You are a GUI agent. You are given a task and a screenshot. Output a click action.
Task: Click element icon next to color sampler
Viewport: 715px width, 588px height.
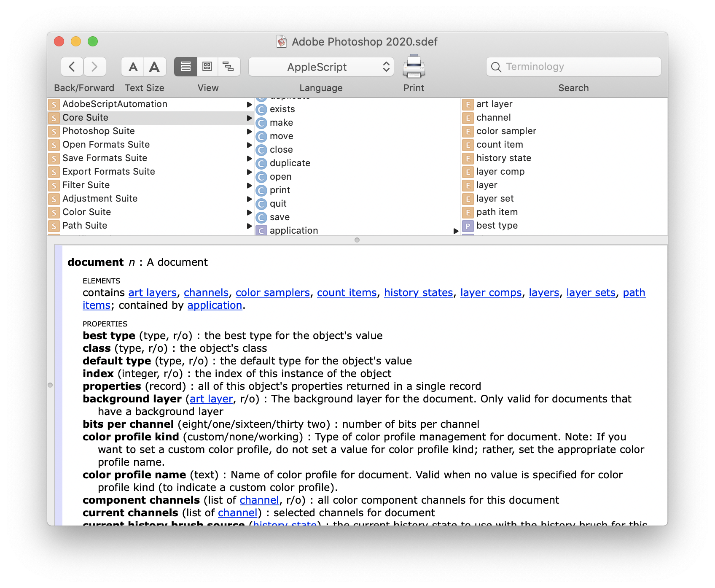(468, 132)
